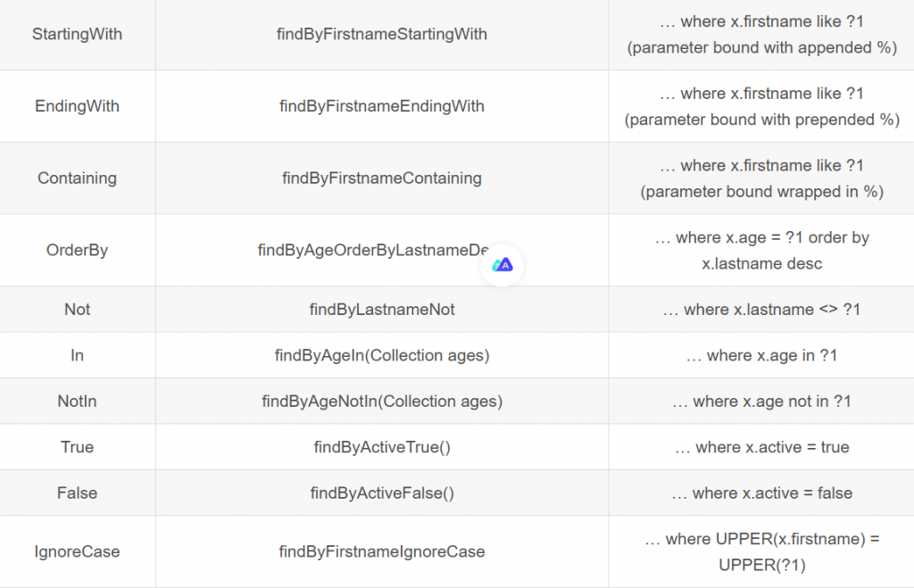
Task: Click findByFirstnameEndingWith sample cell
Action: (x=382, y=106)
